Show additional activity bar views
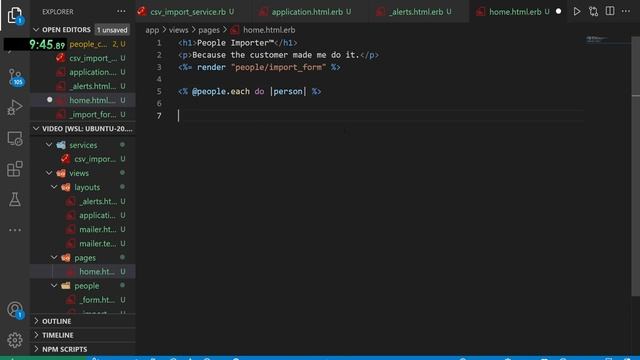The height and width of the screenshot is (360, 640). [x=15, y=230]
